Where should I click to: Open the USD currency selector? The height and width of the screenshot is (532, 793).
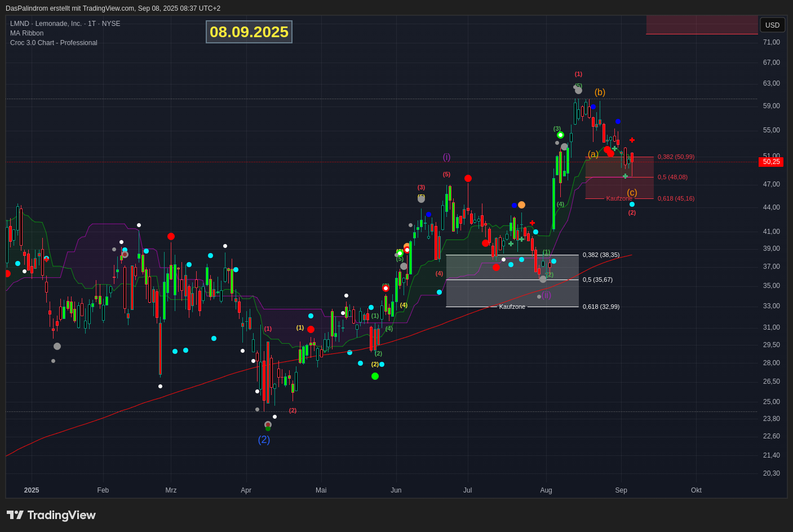tap(772, 25)
